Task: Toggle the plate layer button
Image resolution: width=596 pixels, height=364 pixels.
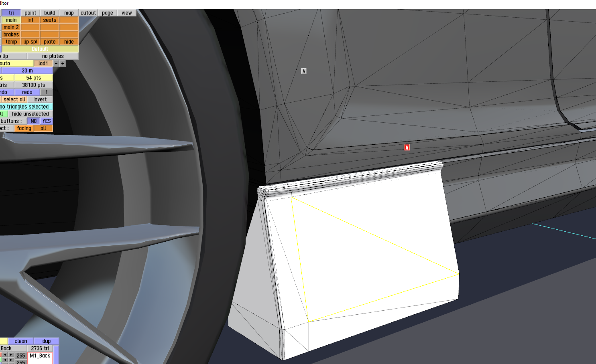Action: (50, 42)
